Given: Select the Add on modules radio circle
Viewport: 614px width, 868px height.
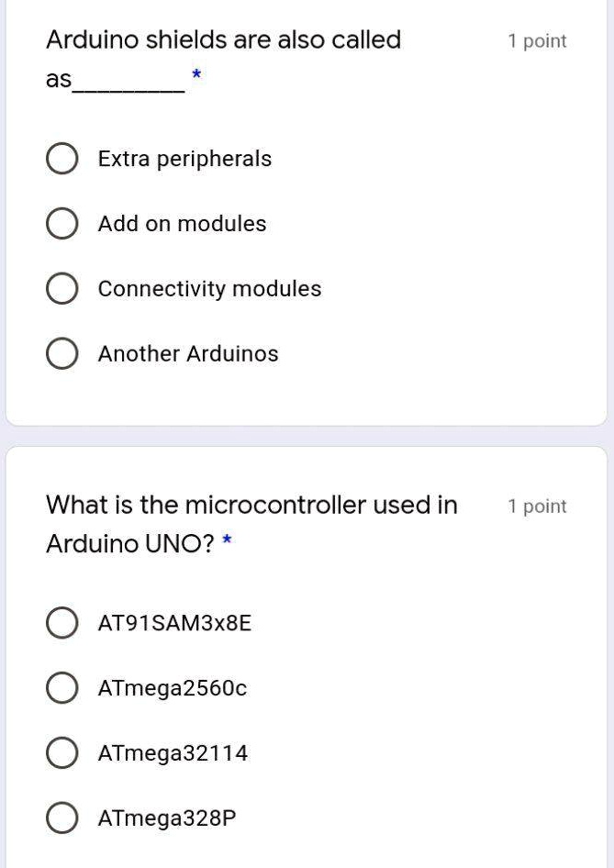Looking at the screenshot, I should tap(61, 224).
